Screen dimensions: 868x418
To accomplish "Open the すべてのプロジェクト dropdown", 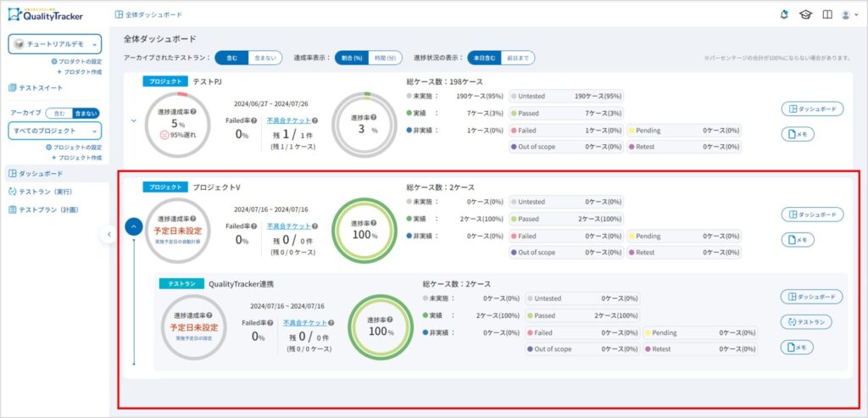I will pyautogui.click(x=54, y=131).
